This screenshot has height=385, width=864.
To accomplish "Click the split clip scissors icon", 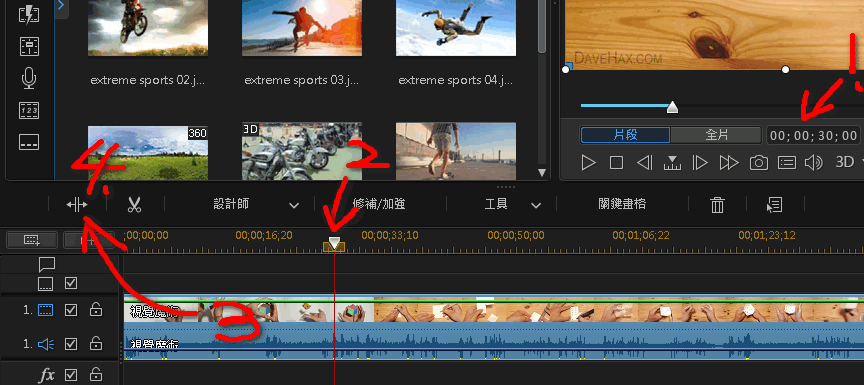I will (134, 205).
